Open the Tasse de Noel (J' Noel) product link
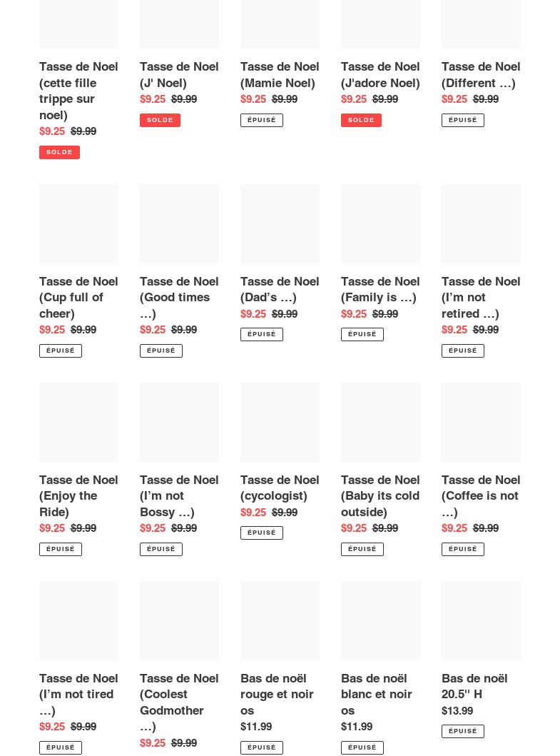Image resolution: width=560 pixels, height=756 pixels. 178,74
